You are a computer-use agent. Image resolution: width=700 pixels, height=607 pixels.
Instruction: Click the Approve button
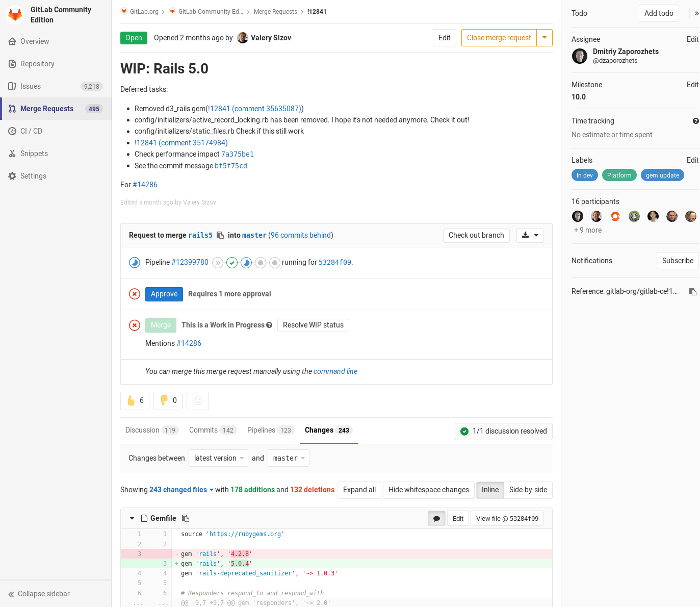click(164, 294)
